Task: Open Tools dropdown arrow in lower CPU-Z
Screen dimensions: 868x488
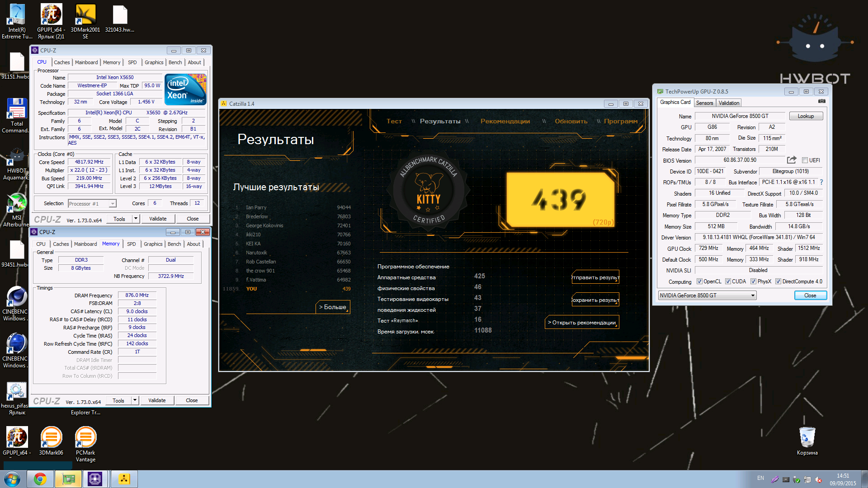Action: [x=135, y=400]
